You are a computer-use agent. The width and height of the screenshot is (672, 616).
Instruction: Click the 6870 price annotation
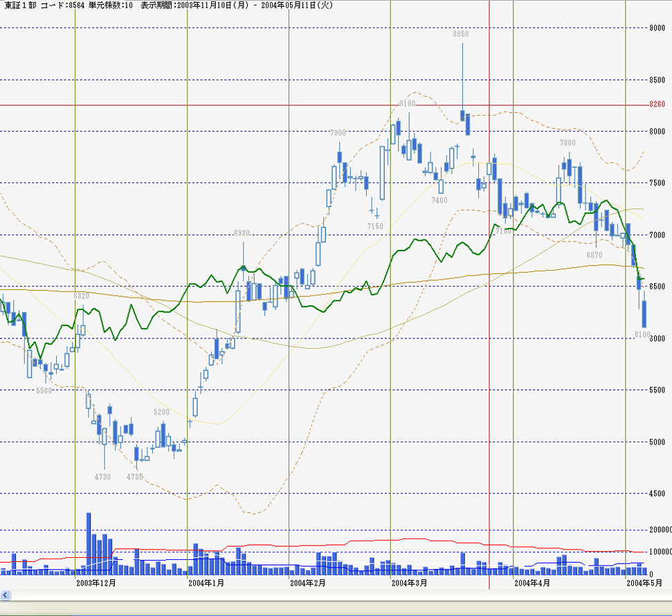[594, 255]
